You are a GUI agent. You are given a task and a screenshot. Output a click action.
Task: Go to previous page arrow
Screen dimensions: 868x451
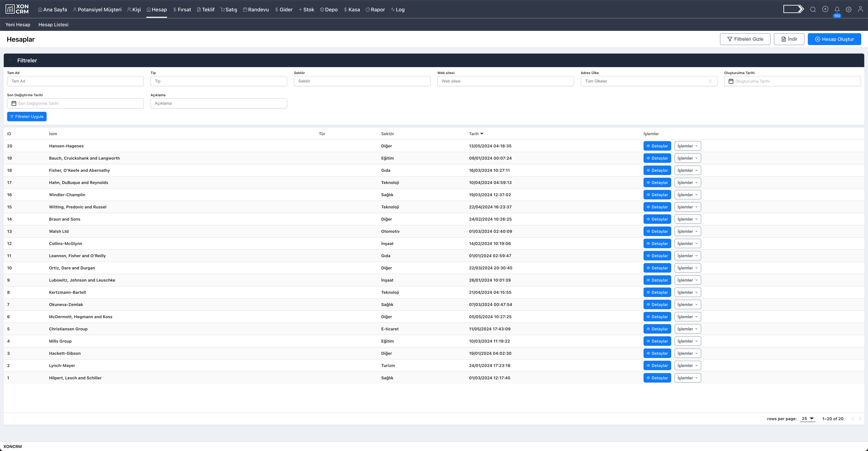coord(853,419)
